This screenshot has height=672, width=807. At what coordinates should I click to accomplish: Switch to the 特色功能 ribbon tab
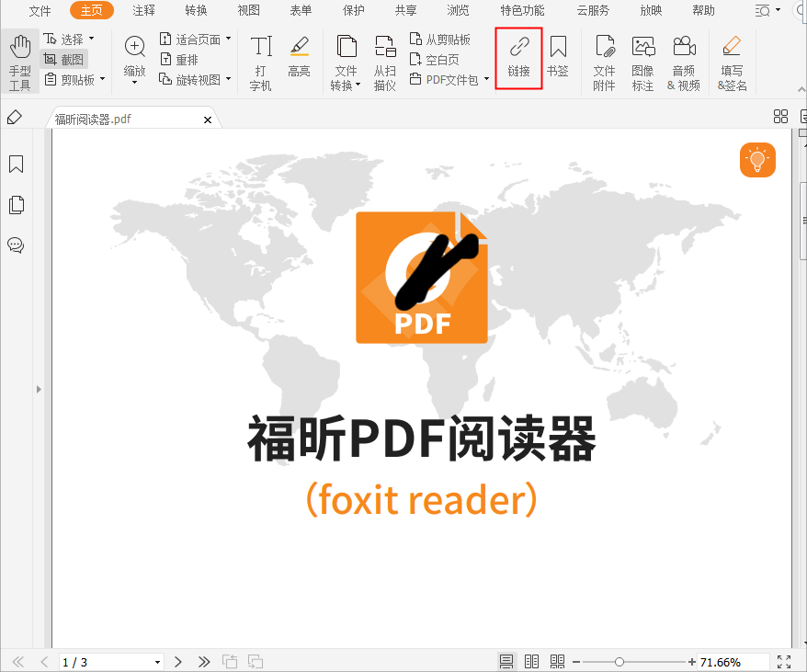point(521,11)
